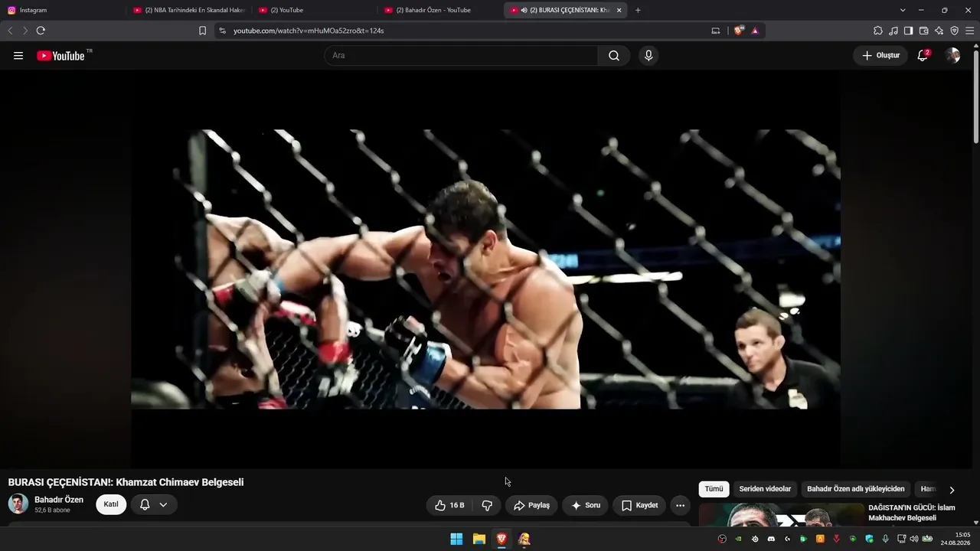Close the BURASI ÇEÇENİSTAN tab
This screenshot has width=980, height=551.
tap(619, 10)
